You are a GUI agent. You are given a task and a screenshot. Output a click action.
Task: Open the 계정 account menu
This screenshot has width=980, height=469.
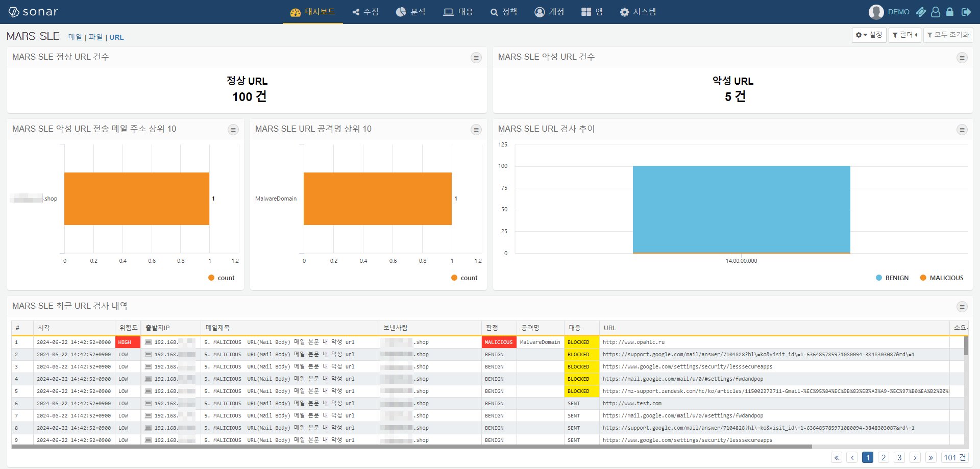click(549, 12)
